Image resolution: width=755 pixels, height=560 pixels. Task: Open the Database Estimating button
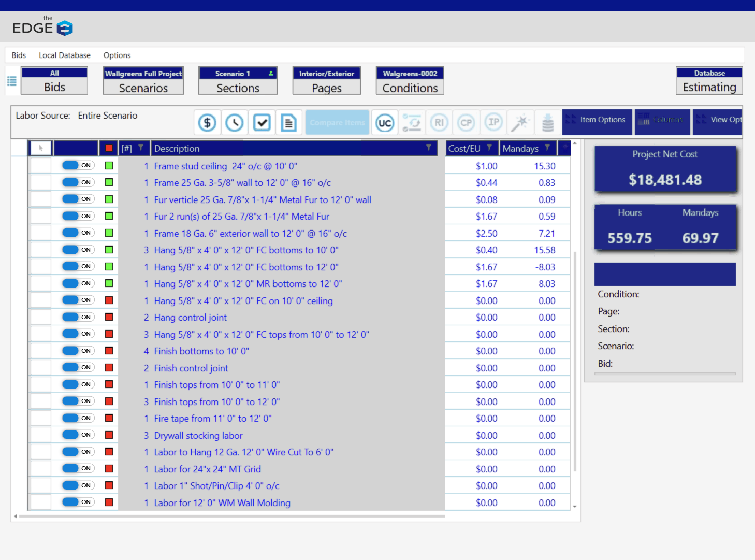709,81
